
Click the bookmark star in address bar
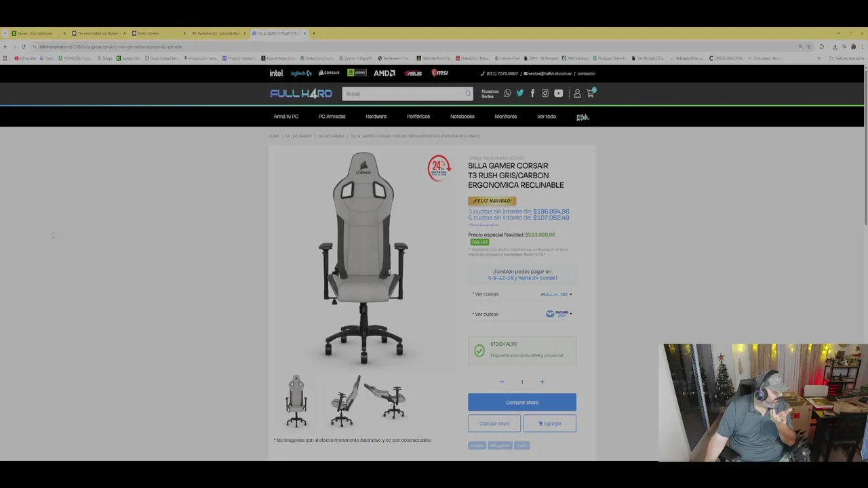coord(808,47)
